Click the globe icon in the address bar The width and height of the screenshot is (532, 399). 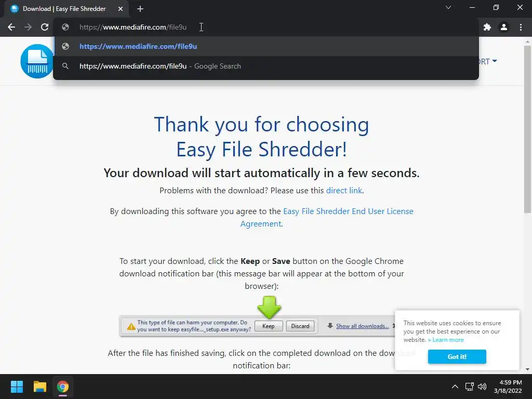[65, 27]
